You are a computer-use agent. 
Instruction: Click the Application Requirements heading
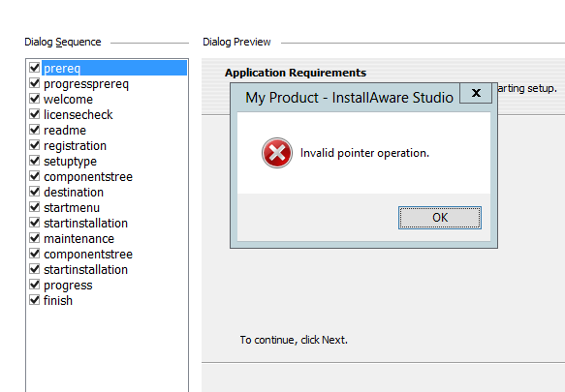tap(296, 73)
